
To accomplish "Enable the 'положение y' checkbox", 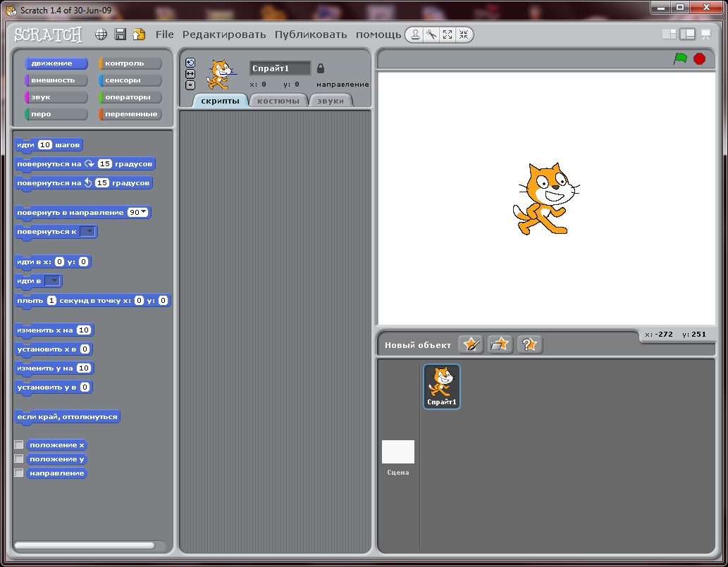I will (19, 459).
